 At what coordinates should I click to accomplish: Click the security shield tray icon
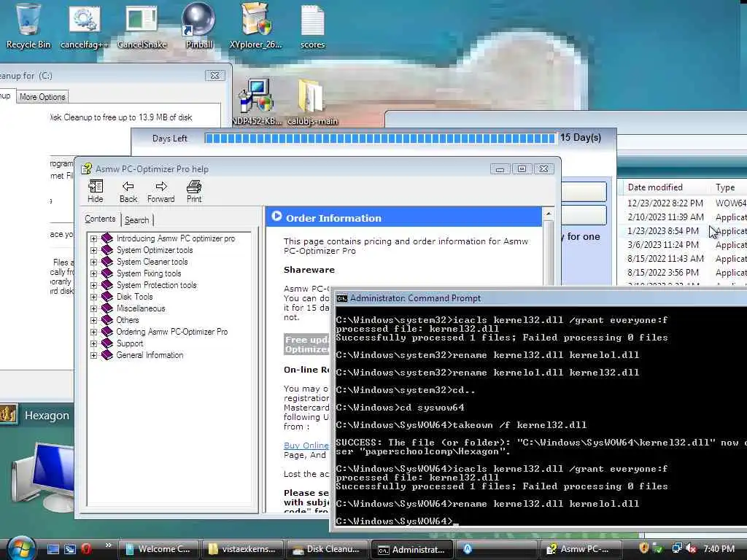point(643,548)
